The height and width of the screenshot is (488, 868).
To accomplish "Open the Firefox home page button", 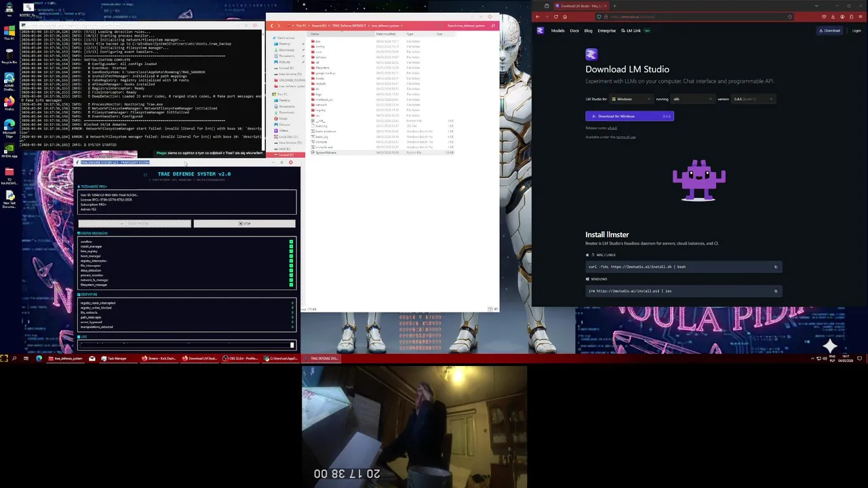I will click(x=565, y=17).
